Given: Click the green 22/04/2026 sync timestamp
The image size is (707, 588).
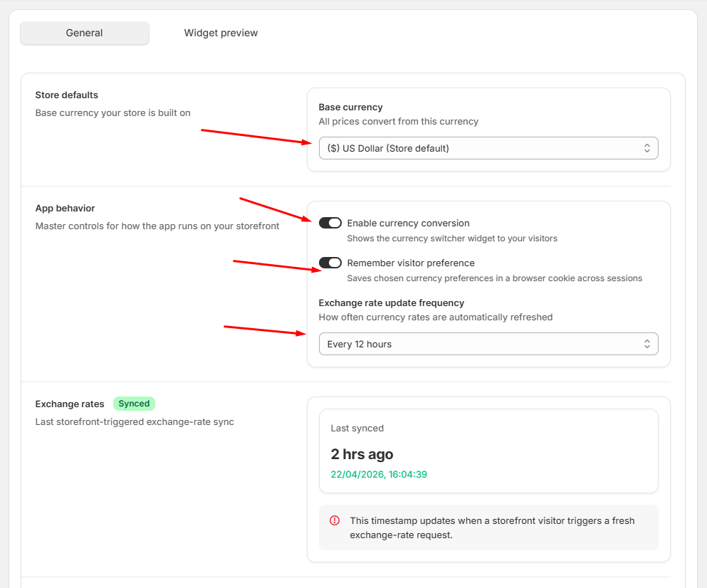Looking at the screenshot, I should click(x=379, y=474).
